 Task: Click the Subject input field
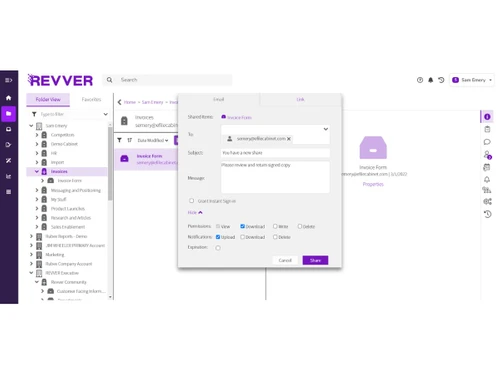[275, 153]
